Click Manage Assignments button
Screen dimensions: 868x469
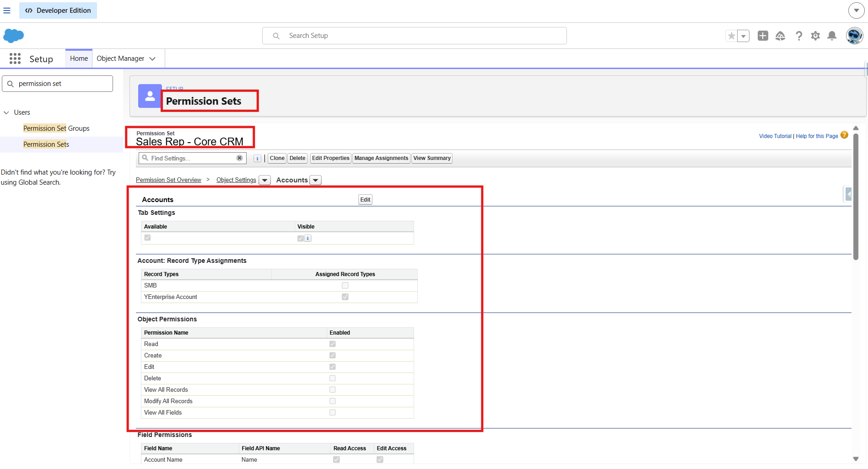(x=381, y=158)
